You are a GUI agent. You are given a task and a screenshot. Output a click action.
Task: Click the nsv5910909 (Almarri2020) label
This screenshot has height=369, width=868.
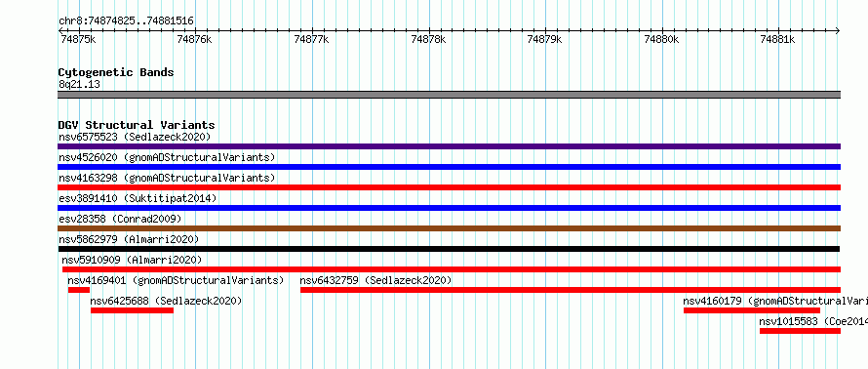coord(132,260)
